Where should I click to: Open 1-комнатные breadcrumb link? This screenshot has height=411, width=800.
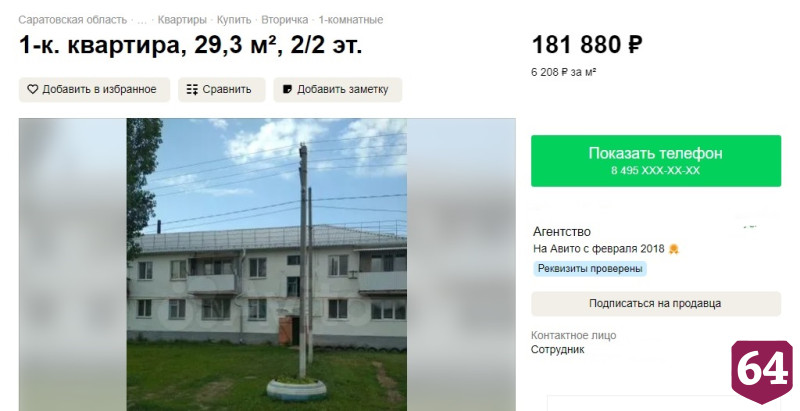(x=351, y=20)
